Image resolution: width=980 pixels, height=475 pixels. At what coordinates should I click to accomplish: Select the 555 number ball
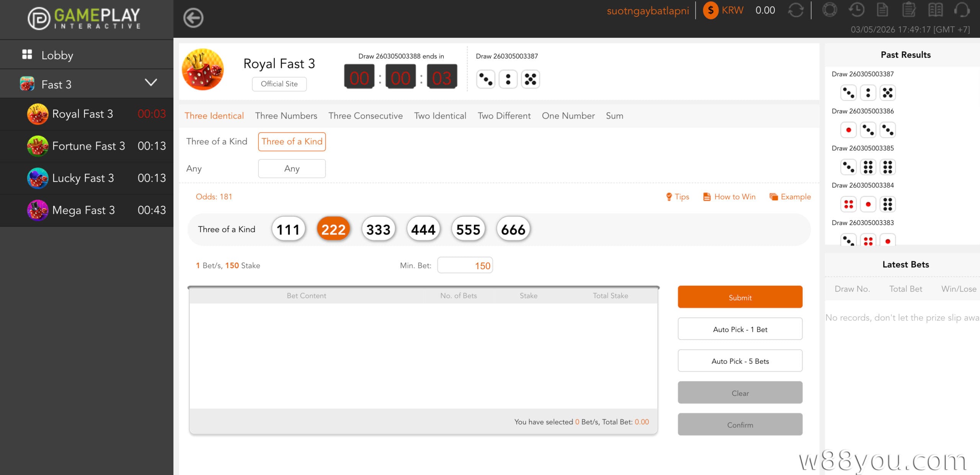point(468,229)
